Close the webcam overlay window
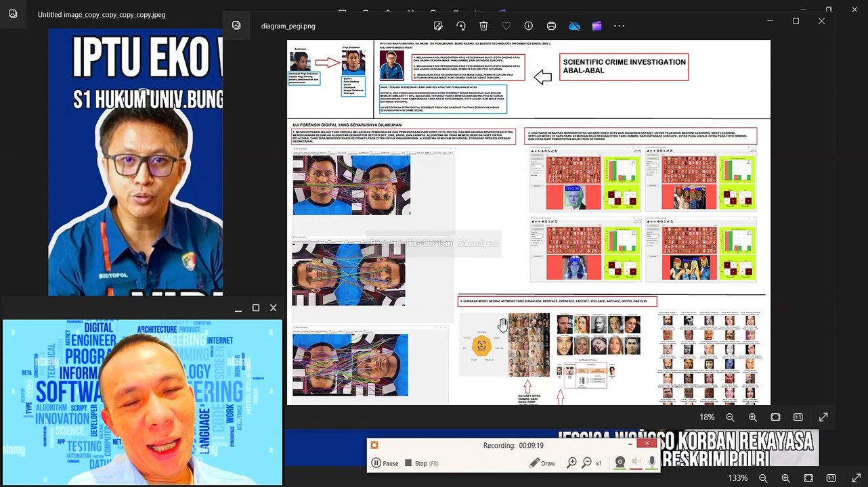 point(274,308)
